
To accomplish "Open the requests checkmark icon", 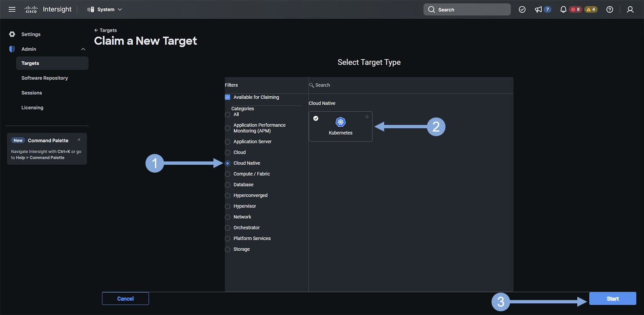I will point(522,10).
